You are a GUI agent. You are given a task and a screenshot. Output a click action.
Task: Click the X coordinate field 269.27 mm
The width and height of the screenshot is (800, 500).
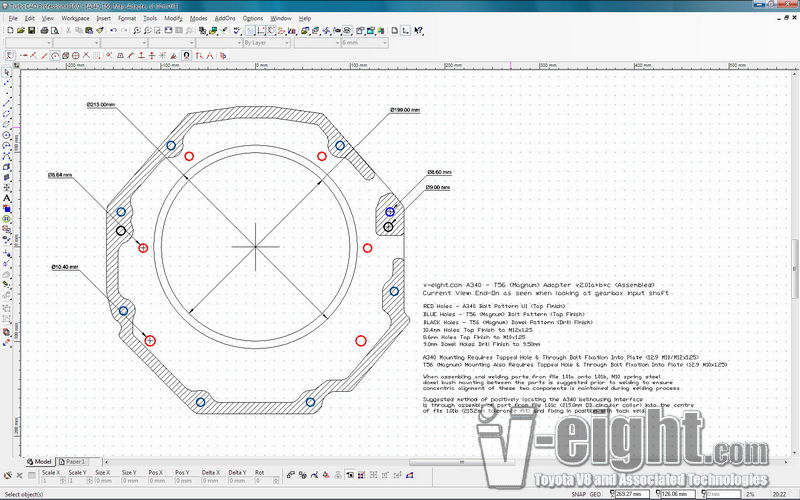click(633, 494)
